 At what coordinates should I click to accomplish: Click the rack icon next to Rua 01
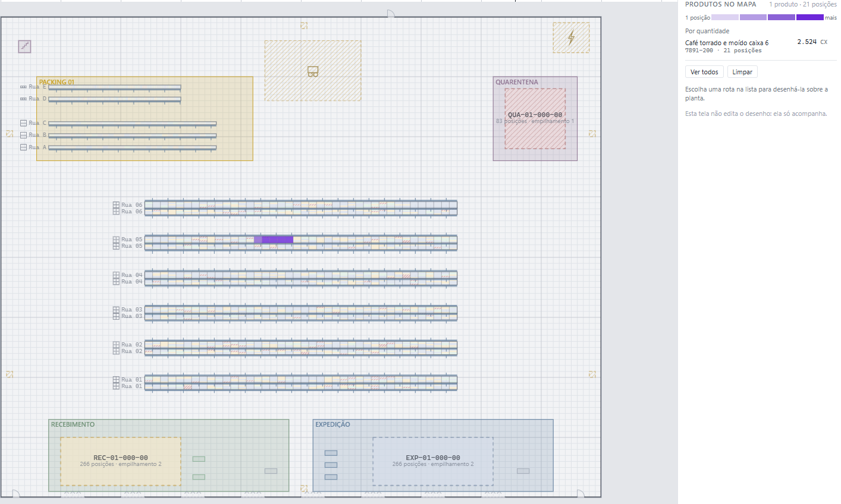click(x=116, y=383)
